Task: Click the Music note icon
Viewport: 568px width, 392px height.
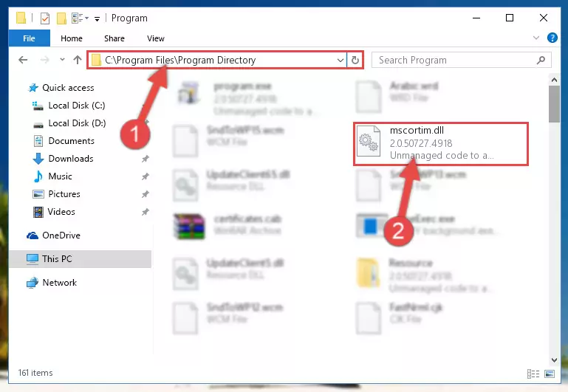Action: [x=38, y=176]
